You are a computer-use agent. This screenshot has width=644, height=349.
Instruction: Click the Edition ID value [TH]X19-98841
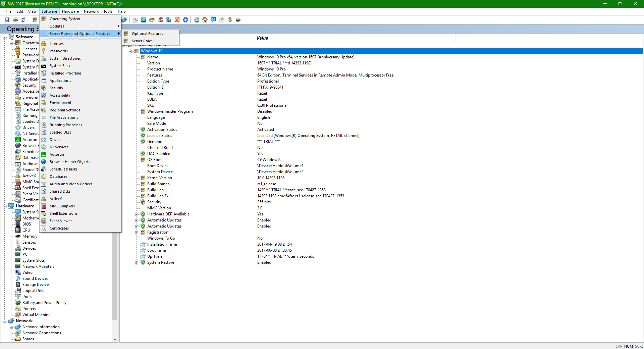point(270,87)
